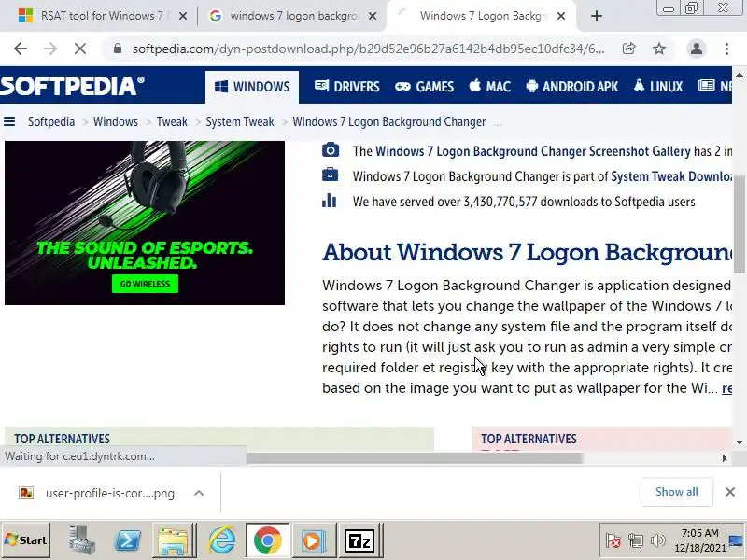Viewport: 747px width, 560px height.
Task: Click the scroll down arrow
Action: 740,442
